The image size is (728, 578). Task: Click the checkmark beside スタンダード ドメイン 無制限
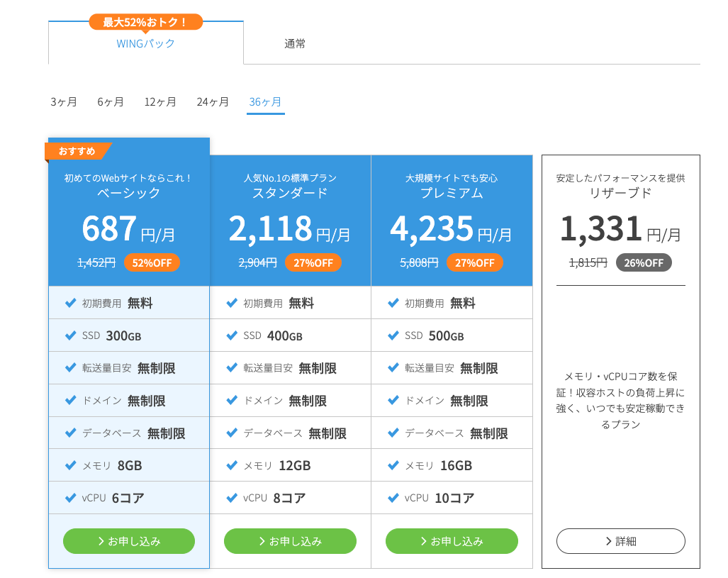coord(232,400)
